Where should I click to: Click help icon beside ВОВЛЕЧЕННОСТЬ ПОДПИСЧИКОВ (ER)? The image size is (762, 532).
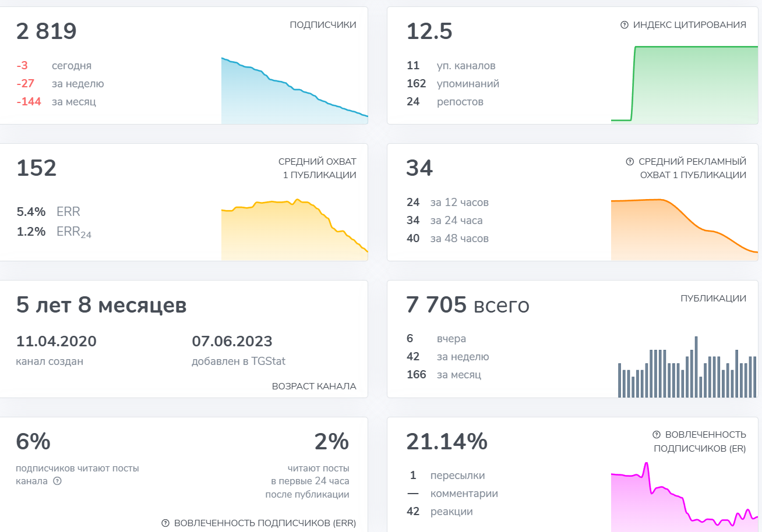point(657,435)
